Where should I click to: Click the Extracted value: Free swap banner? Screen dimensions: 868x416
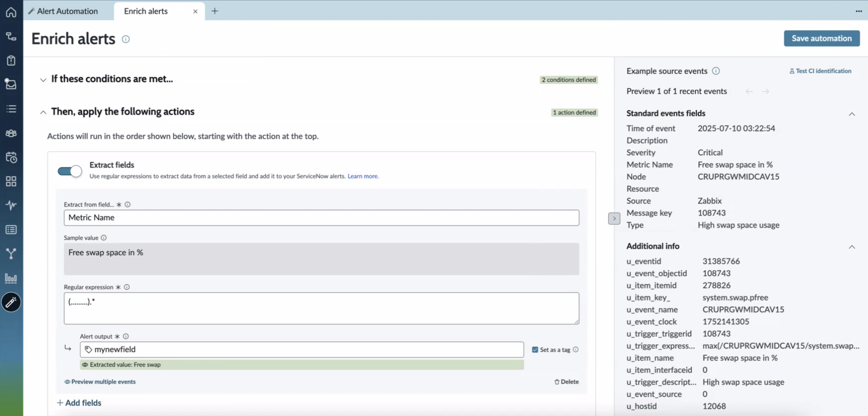pos(302,365)
